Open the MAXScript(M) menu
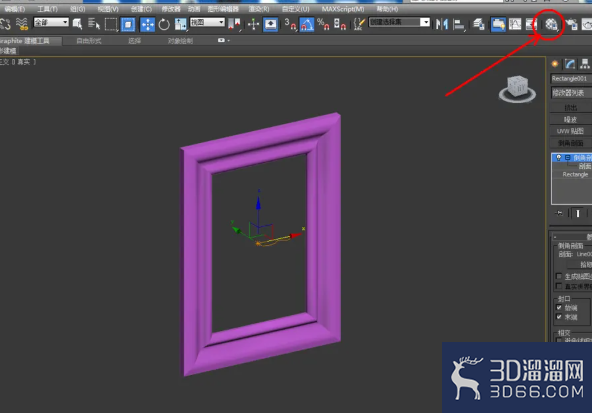 (342, 9)
